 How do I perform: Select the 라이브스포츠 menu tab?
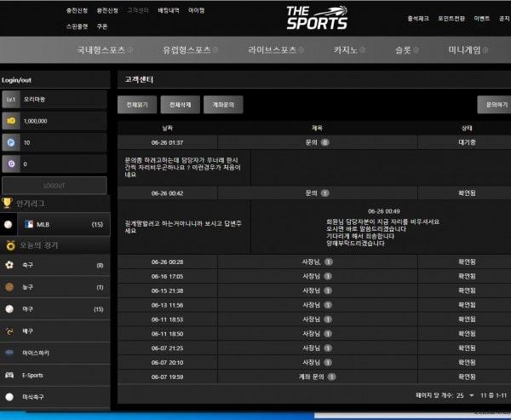[275, 49]
